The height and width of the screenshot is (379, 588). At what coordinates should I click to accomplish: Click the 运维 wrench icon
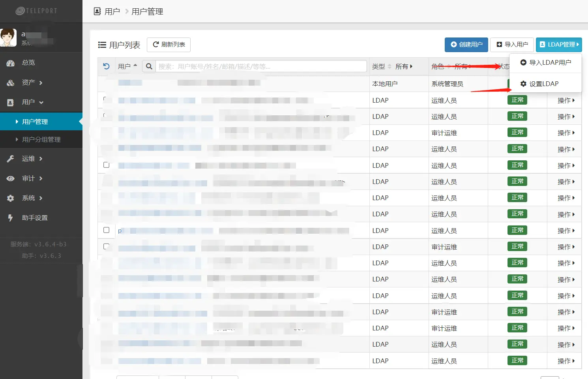pyautogui.click(x=11, y=159)
